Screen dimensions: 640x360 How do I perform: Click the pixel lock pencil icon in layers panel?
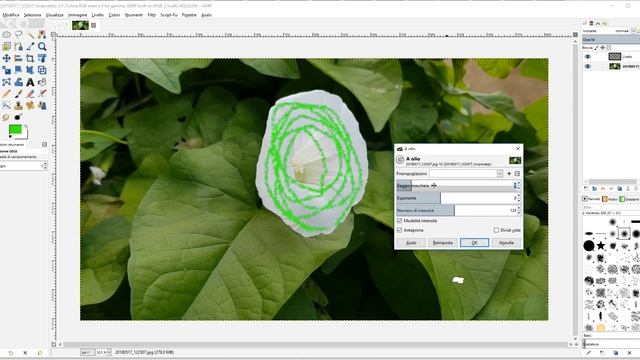[596, 48]
